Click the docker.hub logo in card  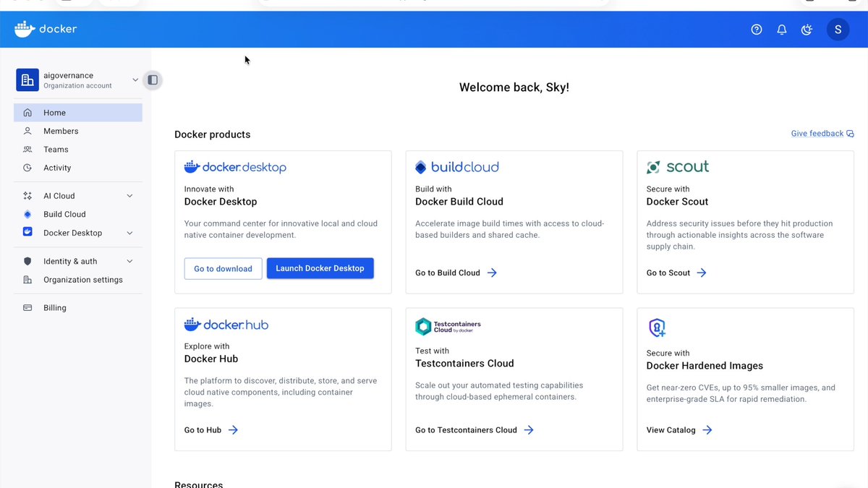click(226, 325)
